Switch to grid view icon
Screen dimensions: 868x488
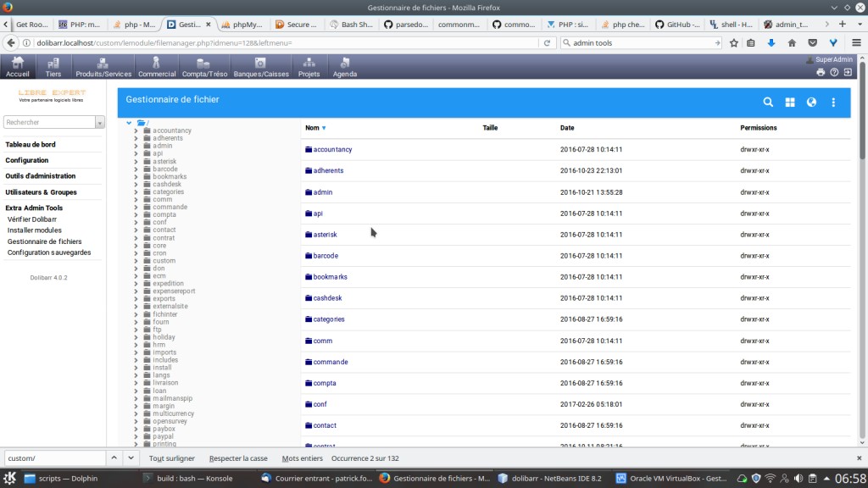pos(790,103)
